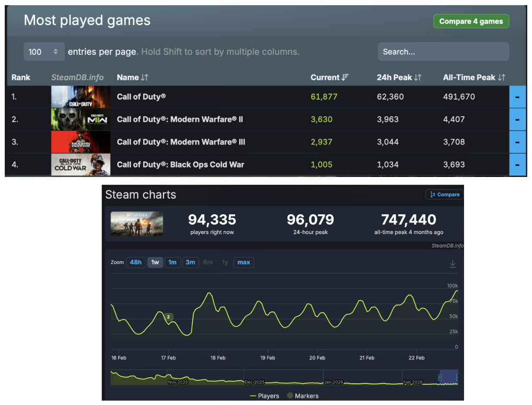
Task: Click the right handle of range navigator
Action: coord(457,377)
